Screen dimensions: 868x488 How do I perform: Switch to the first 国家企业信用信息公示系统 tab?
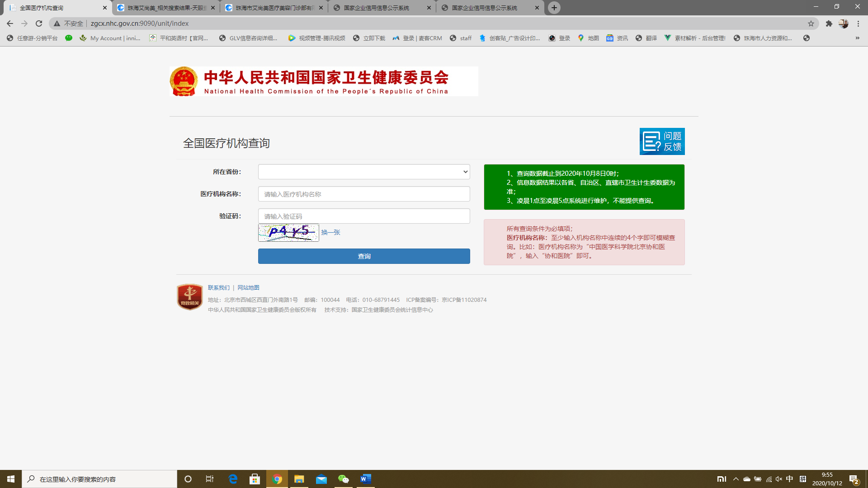click(x=382, y=8)
